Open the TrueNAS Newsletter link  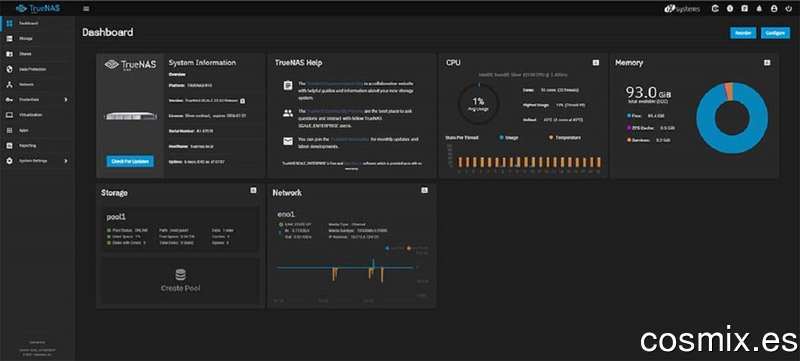pos(349,139)
